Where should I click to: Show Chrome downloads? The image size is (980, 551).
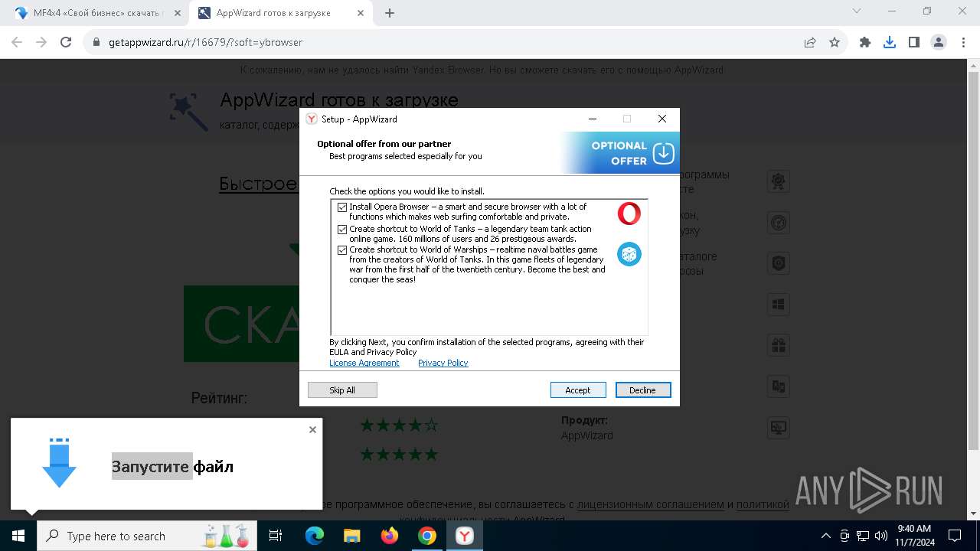890,42
